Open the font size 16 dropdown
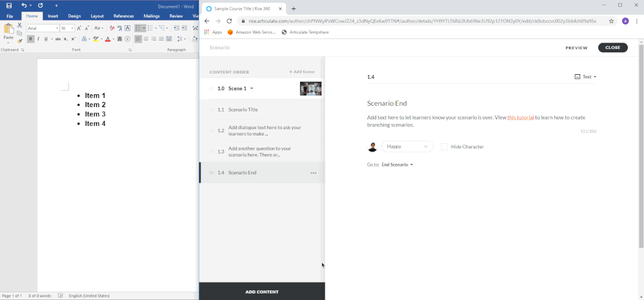 (72, 28)
